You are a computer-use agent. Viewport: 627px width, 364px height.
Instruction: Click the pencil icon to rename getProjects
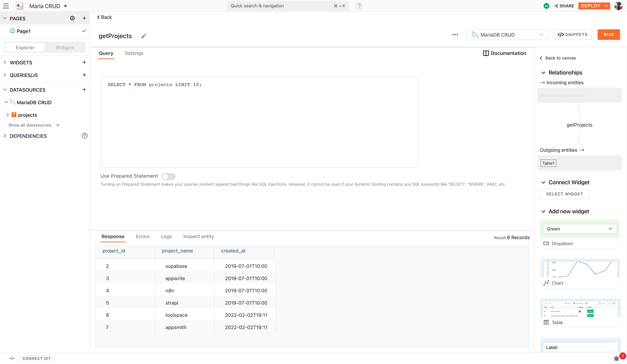coord(144,36)
